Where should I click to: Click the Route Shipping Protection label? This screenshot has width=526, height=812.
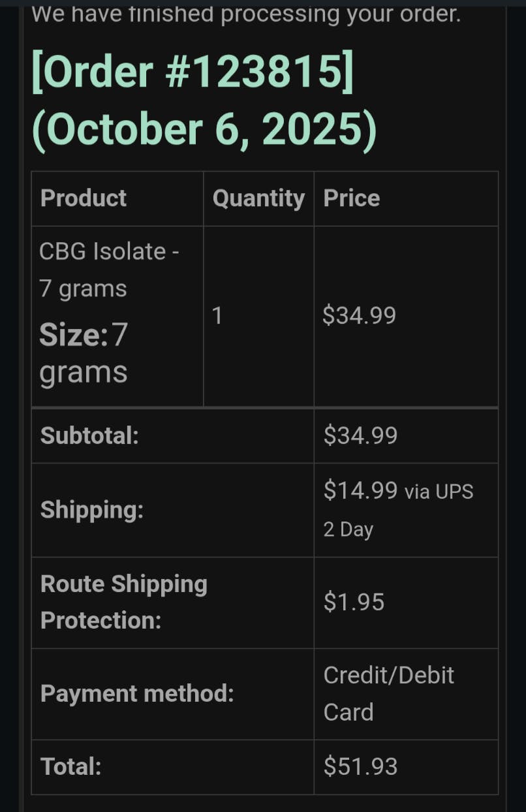point(124,602)
